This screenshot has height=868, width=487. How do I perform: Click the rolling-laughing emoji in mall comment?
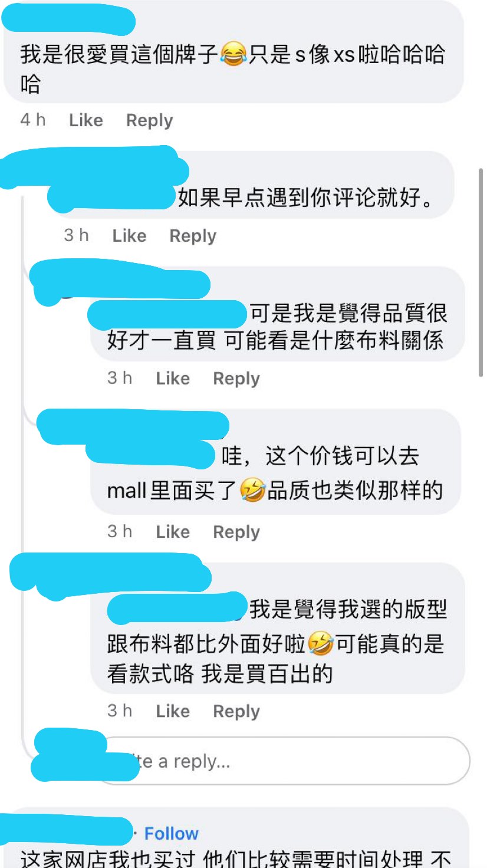[x=252, y=491]
